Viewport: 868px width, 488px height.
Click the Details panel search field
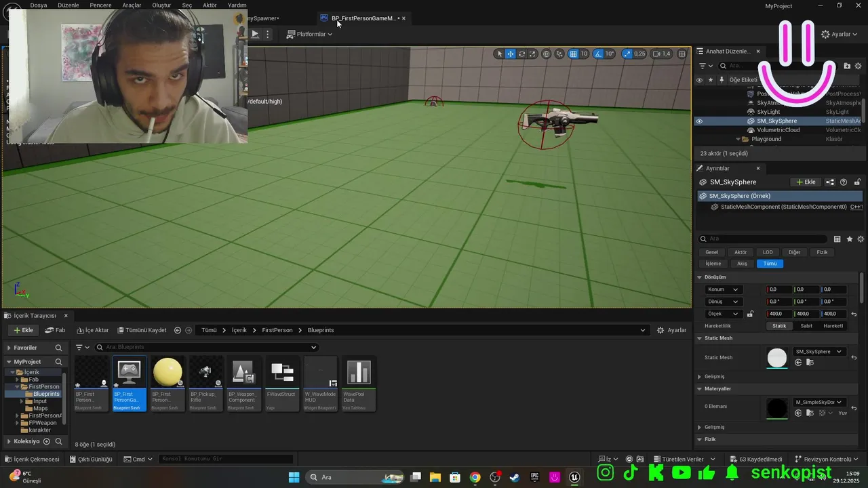coord(764,239)
